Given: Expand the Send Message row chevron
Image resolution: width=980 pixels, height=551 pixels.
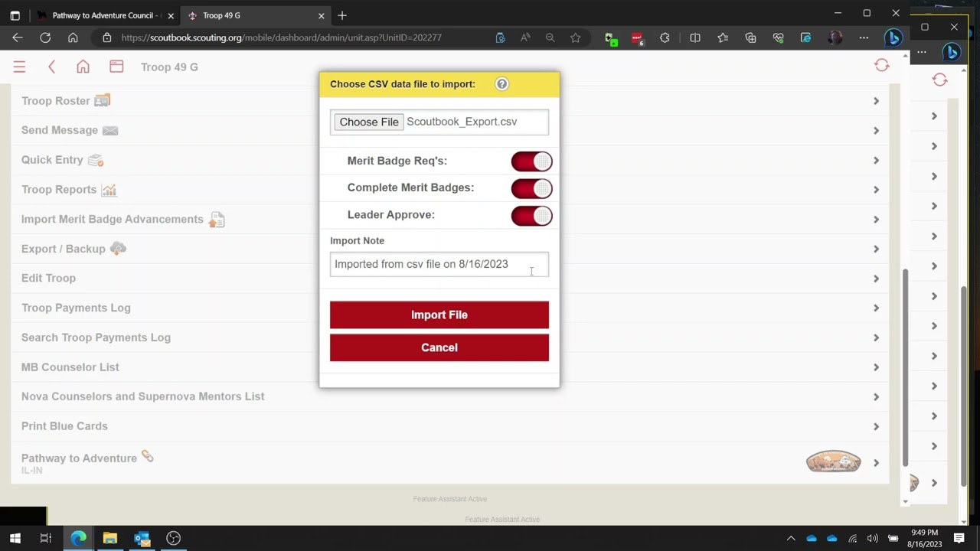Looking at the screenshot, I should point(876,131).
